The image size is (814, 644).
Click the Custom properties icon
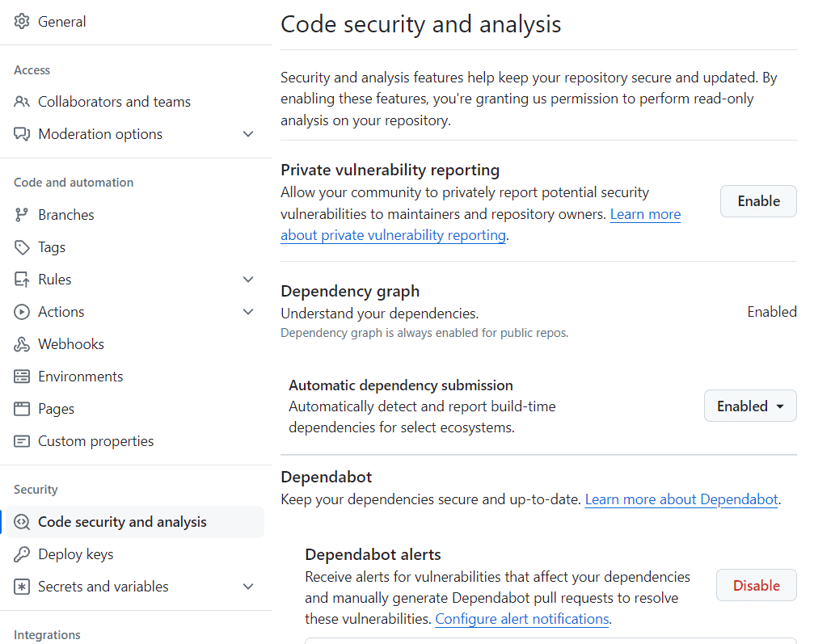coord(21,441)
